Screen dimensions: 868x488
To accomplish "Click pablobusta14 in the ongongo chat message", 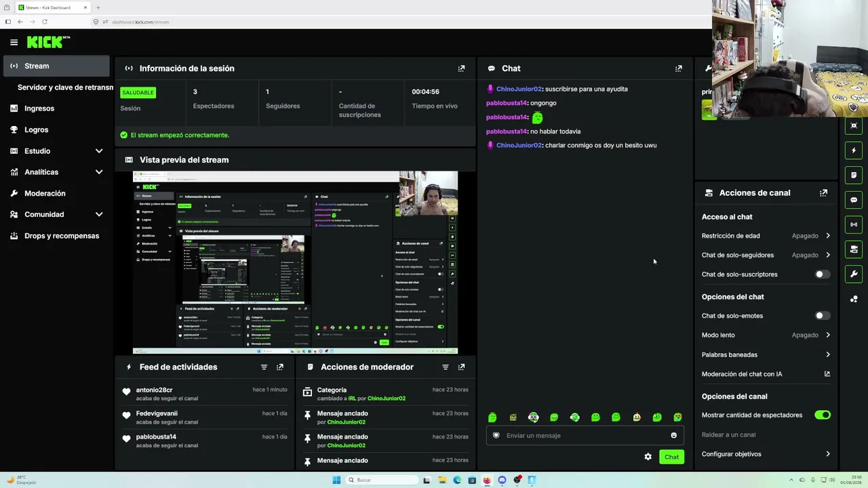I will 507,103.
